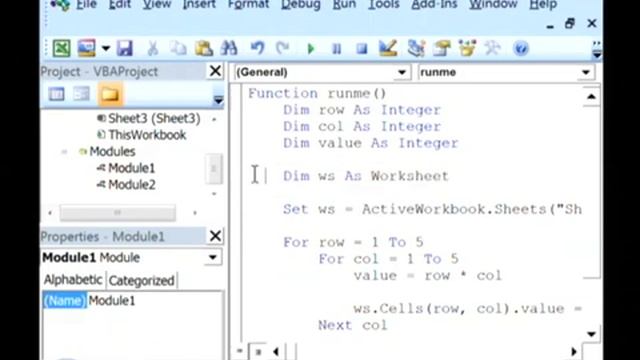This screenshot has width=640, height=360.
Task: Click the Redo arrow icon
Action: pos(282,49)
